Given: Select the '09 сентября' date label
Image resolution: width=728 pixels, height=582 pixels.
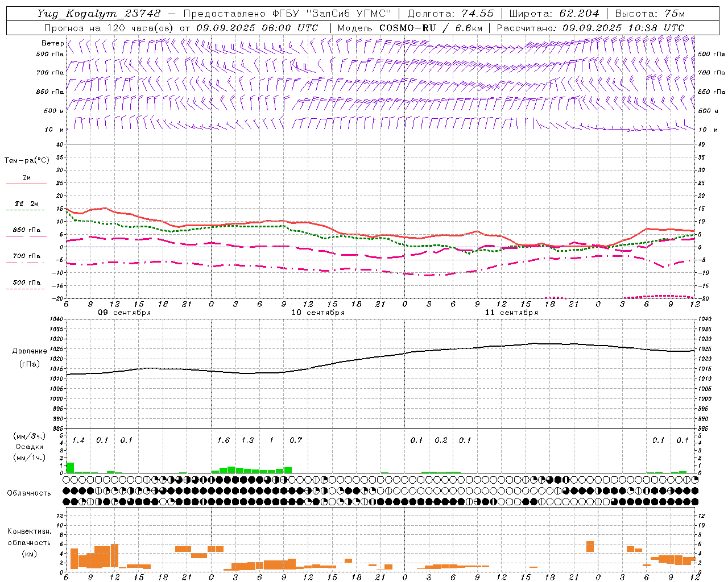Looking at the screenshot, I should pyautogui.click(x=124, y=313).
